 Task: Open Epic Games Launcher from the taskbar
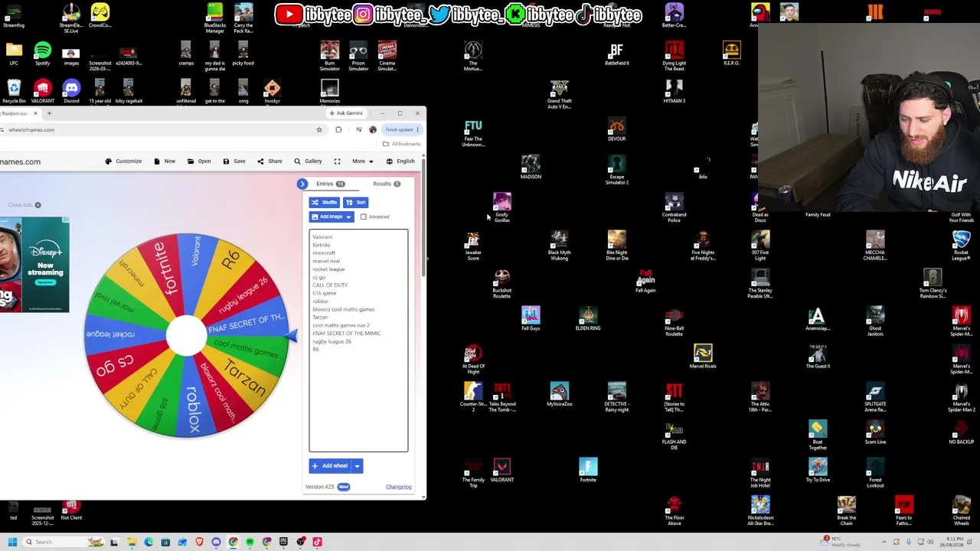coord(283,542)
